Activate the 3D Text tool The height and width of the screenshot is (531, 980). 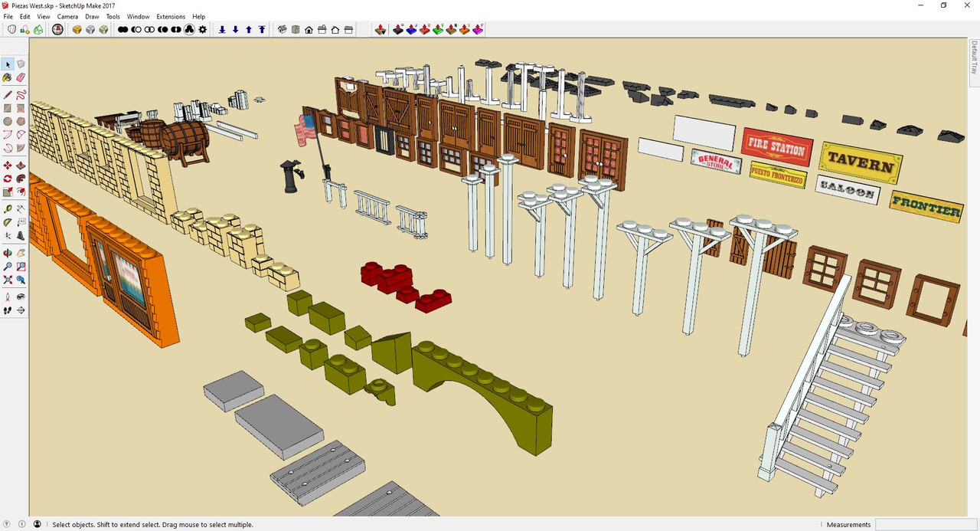(21, 235)
